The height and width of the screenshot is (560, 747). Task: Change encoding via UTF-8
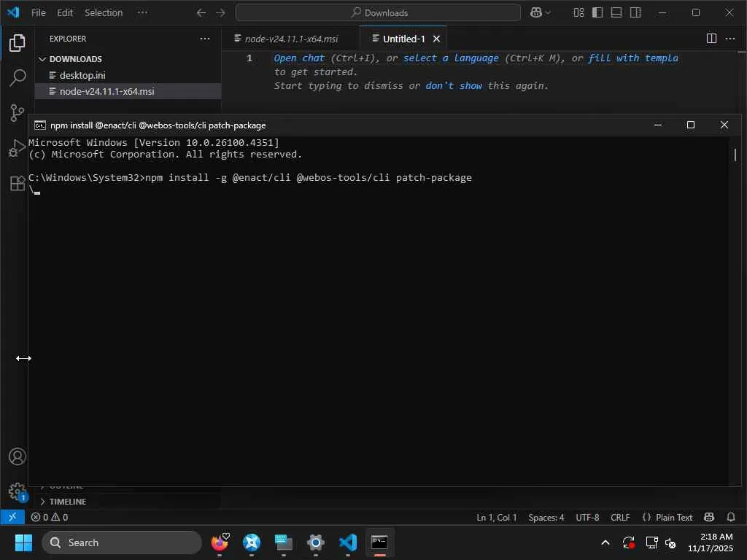tap(587, 517)
